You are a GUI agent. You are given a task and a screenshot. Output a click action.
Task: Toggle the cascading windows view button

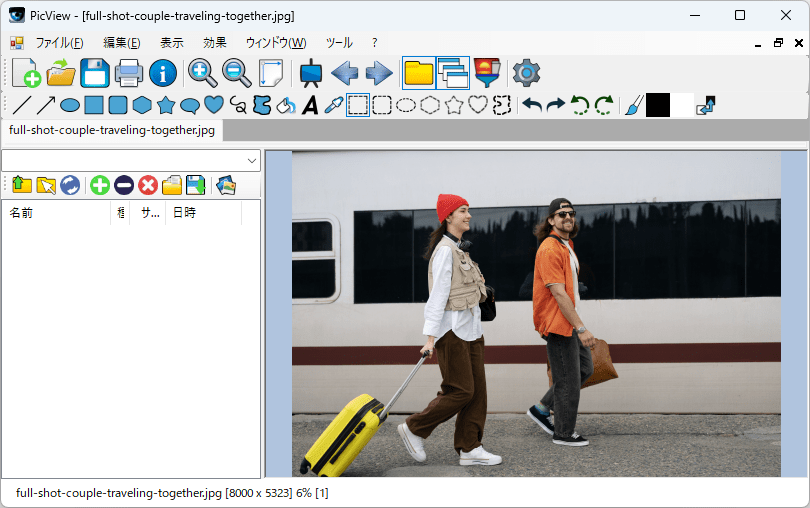pos(453,73)
